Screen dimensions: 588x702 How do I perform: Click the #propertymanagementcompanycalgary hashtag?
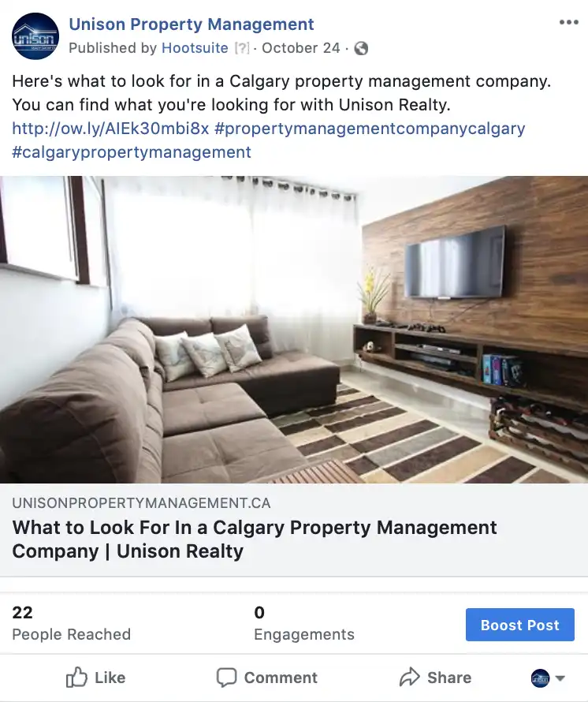[x=370, y=129]
